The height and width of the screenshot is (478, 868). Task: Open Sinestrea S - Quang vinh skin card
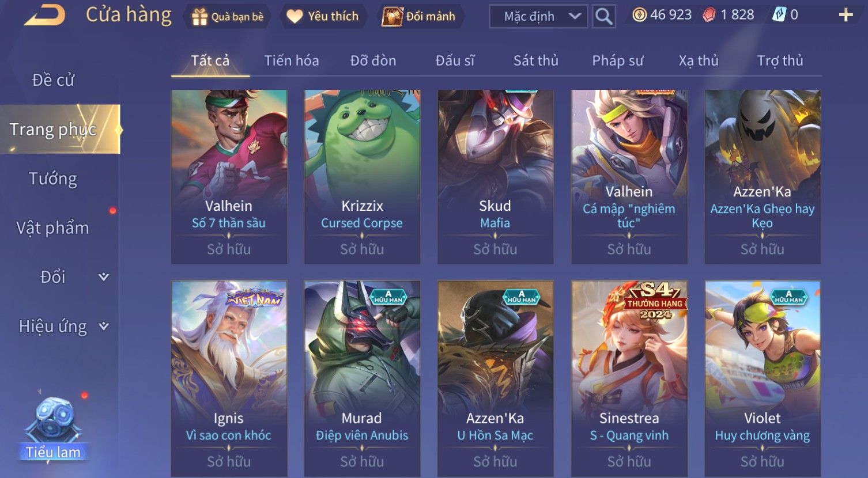tap(629, 379)
